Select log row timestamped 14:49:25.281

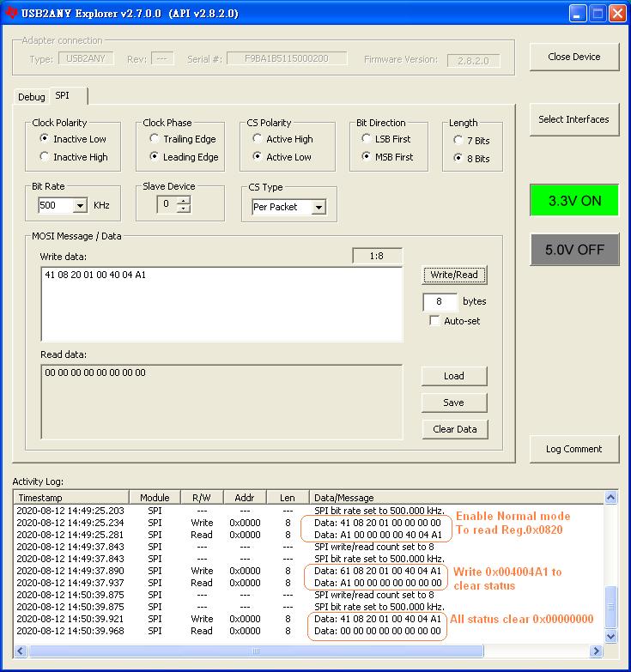309,535
